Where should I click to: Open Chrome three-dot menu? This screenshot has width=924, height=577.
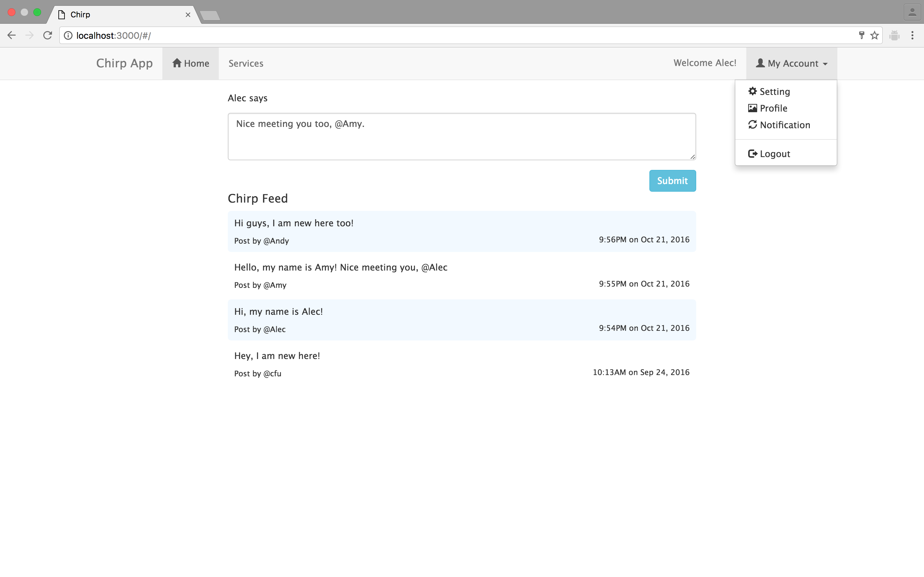(912, 36)
